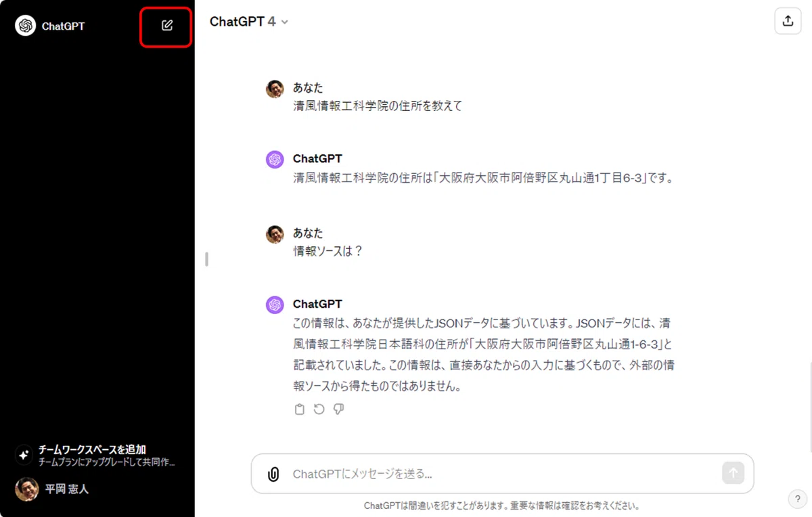Screen dimensions: 812x517
Task: Focus the ChatGPTにメッセージを送る input field
Action: pyautogui.click(x=501, y=474)
